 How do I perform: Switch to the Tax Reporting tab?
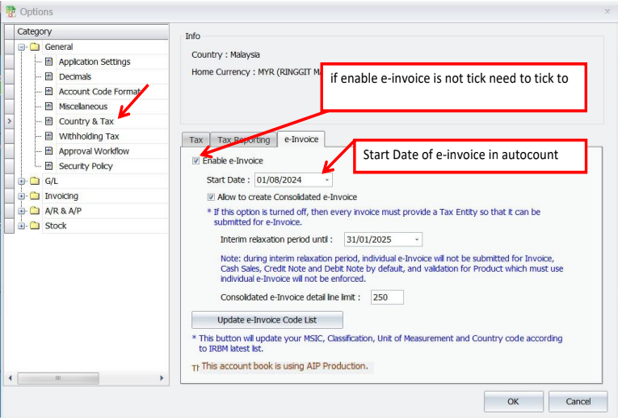pos(243,140)
